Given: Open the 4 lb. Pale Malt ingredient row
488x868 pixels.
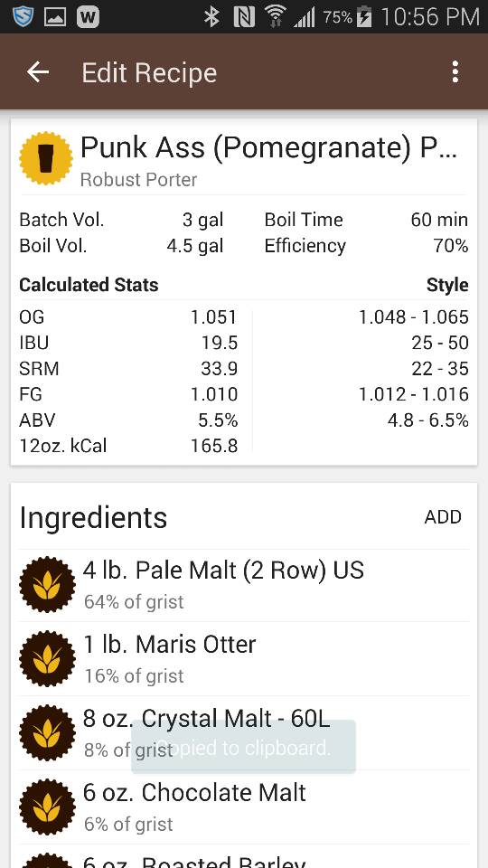Looking at the screenshot, I should 244,585.
